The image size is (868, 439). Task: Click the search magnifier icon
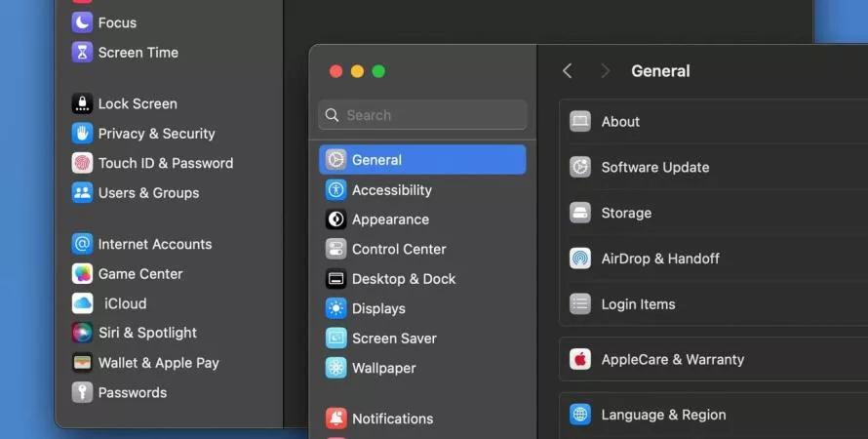333,115
